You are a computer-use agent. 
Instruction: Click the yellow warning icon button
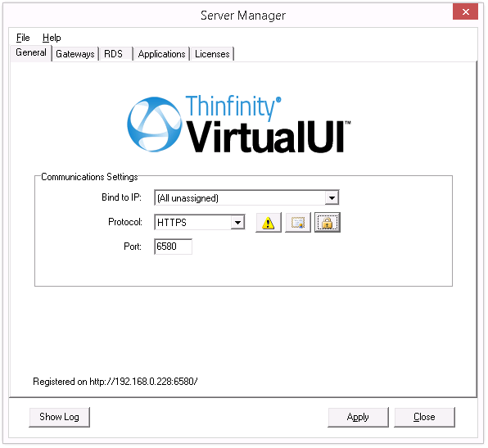tap(269, 223)
